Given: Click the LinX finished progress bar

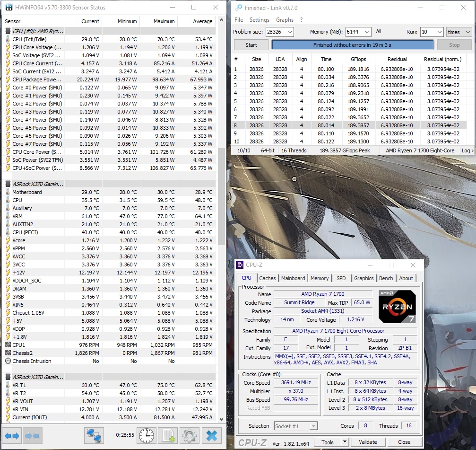Looking at the screenshot, I should [353, 45].
